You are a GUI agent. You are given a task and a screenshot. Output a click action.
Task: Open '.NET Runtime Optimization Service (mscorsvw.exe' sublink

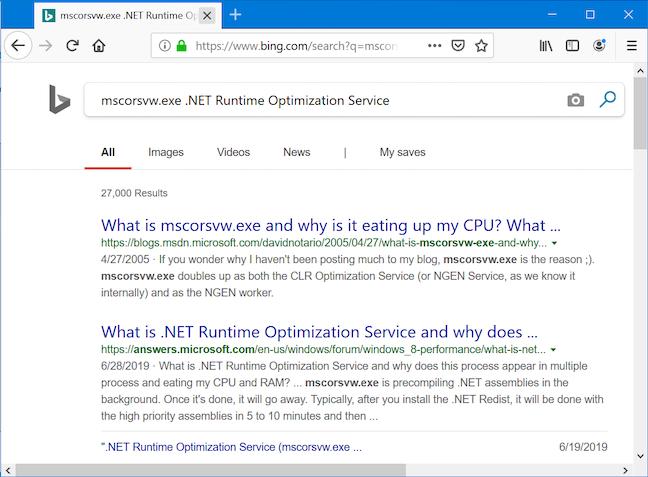pos(231,447)
